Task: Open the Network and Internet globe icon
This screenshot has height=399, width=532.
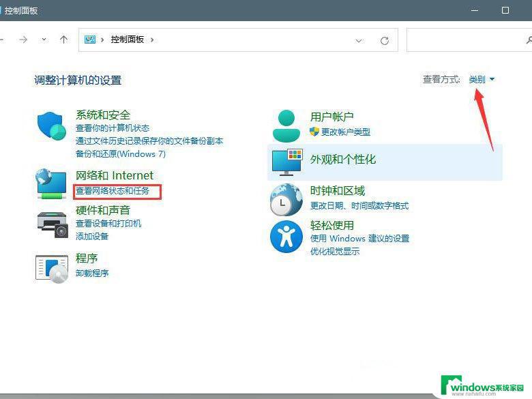Action: click(x=51, y=183)
